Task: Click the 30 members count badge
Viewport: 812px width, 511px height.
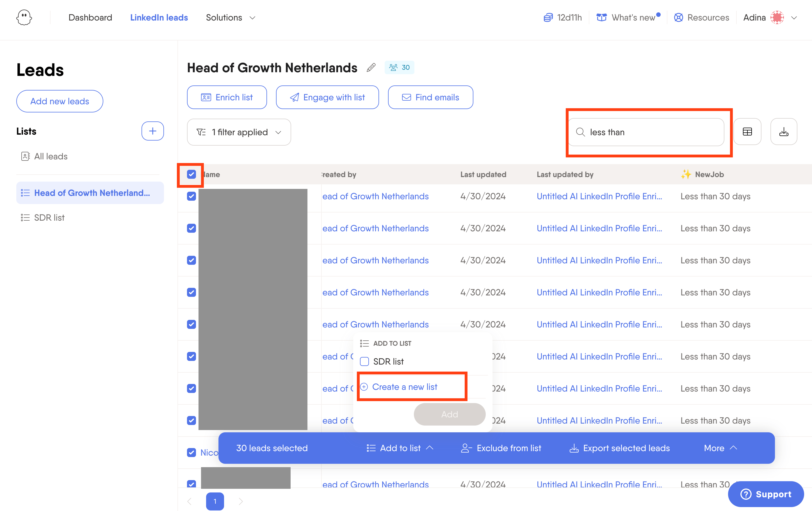Action: point(399,67)
